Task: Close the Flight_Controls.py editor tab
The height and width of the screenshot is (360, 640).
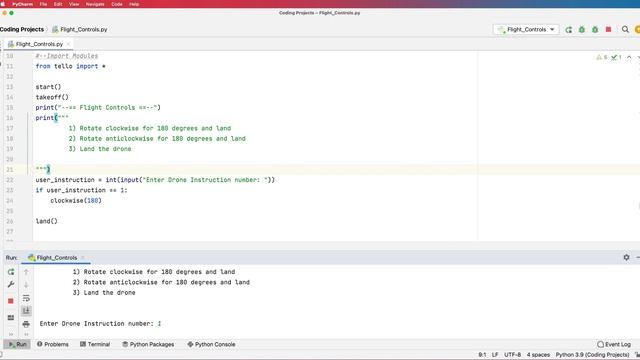Action: pyautogui.click(x=68, y=44)
